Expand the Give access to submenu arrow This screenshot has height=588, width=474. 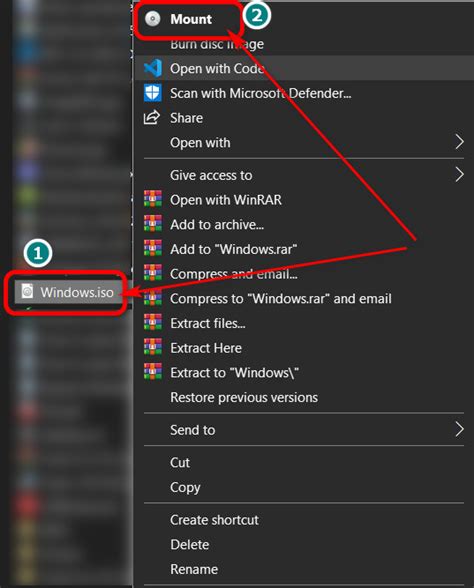(x=459, y=175)
